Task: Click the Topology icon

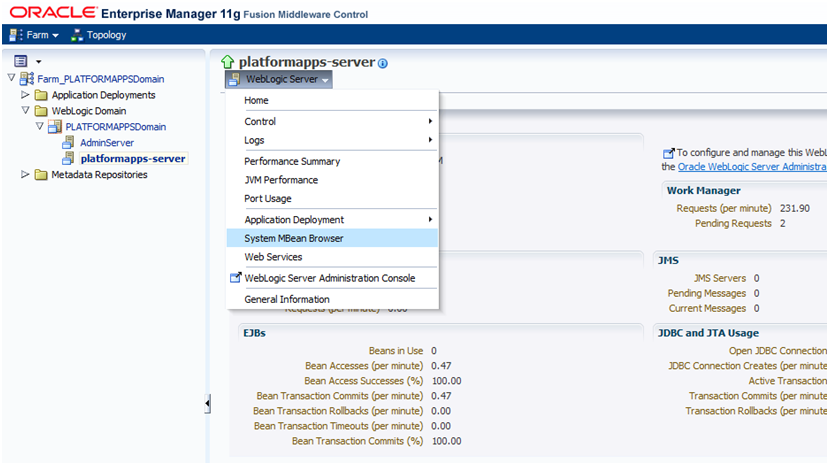Action: coord(77,35)
